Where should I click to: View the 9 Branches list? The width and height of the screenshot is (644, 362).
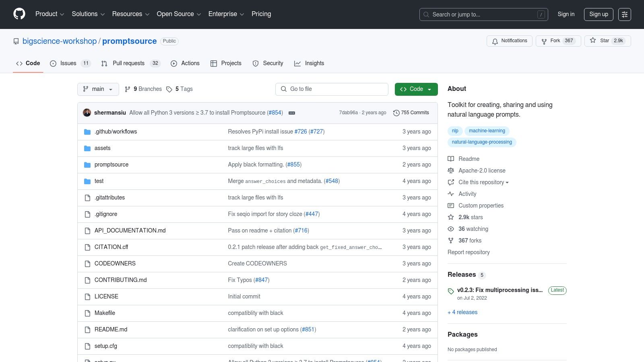click(x=143, y=89)
